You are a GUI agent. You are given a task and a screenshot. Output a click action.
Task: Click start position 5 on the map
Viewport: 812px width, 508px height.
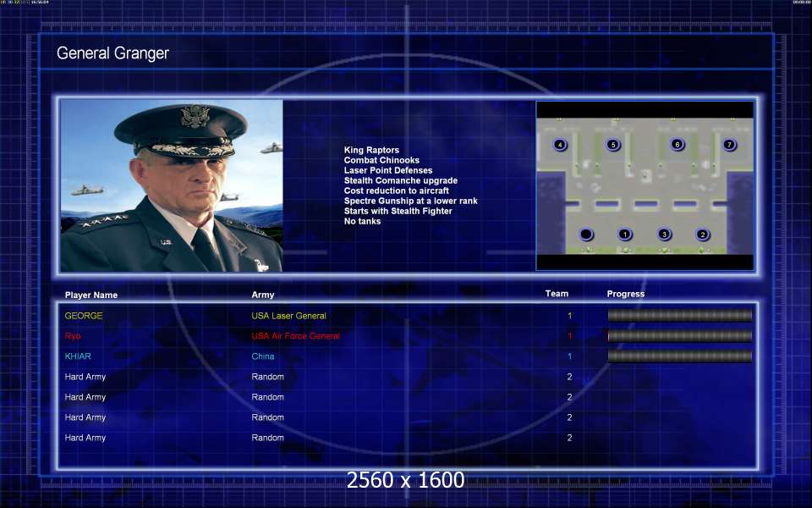(x=613, y=145)
